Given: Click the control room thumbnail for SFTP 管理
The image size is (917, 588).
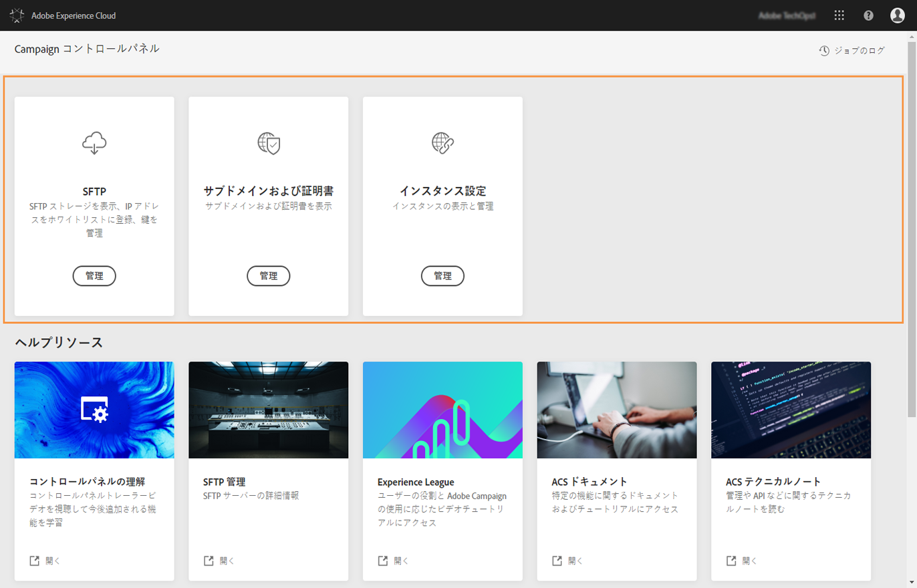Looking at the screenshot, I should point(269,410).
